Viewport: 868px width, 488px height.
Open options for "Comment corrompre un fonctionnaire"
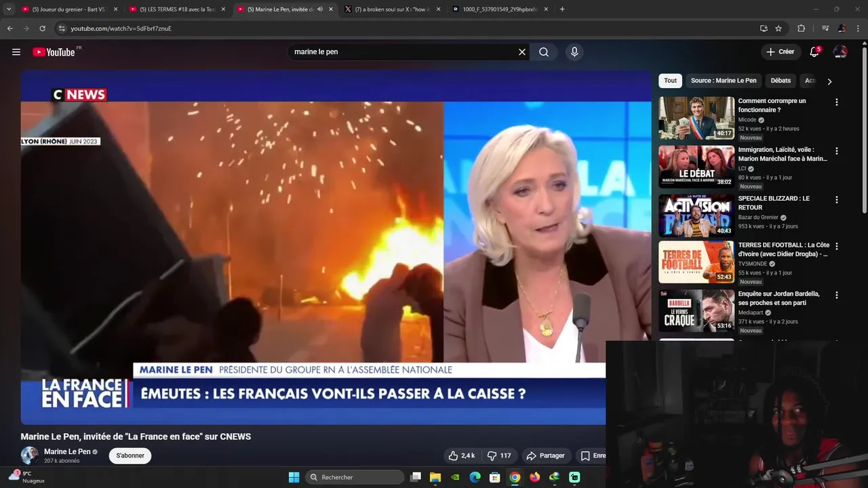click(836, 102)
